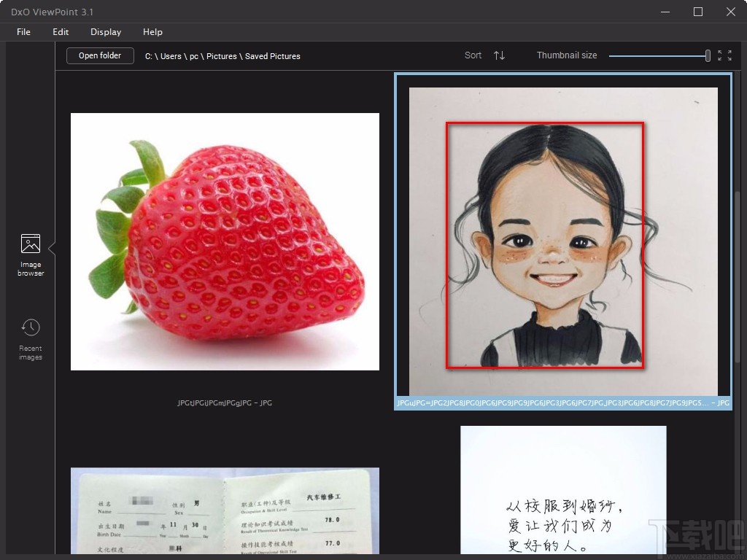The image size is (747, 560).
Task: Open the File menu
Action: pos(23,32)
